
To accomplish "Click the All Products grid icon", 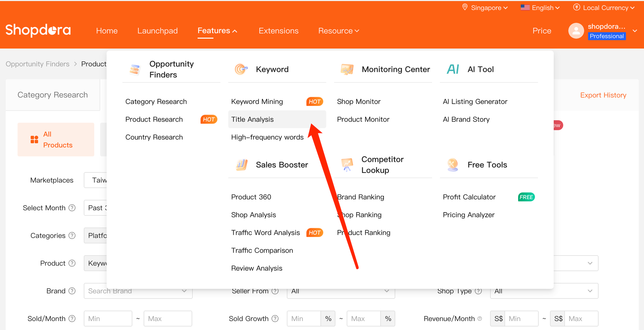I will pos(34,139).
